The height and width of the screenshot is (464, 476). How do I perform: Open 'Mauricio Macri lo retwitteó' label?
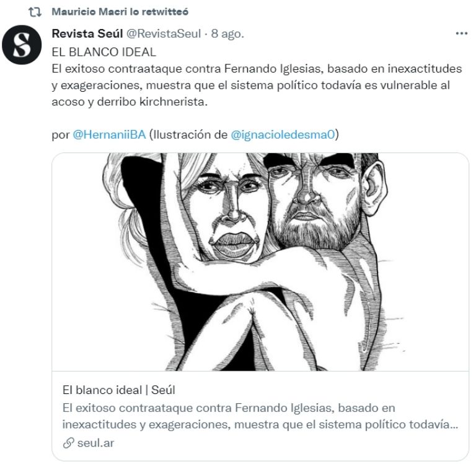click(x=120, y=12)
